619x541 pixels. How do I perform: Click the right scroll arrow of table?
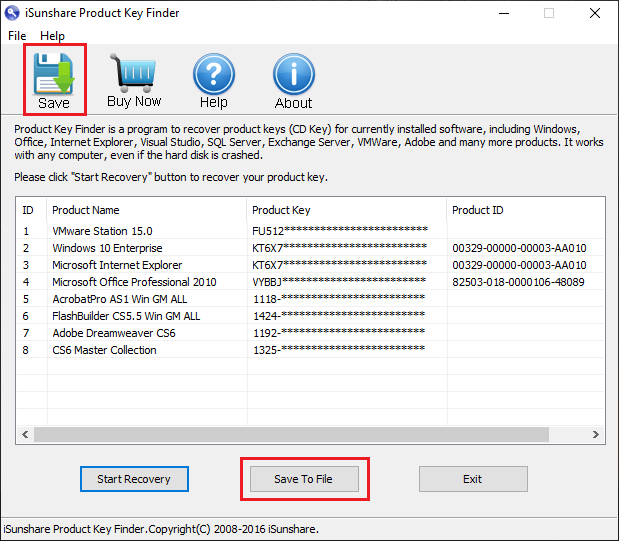tap(596, 434)
